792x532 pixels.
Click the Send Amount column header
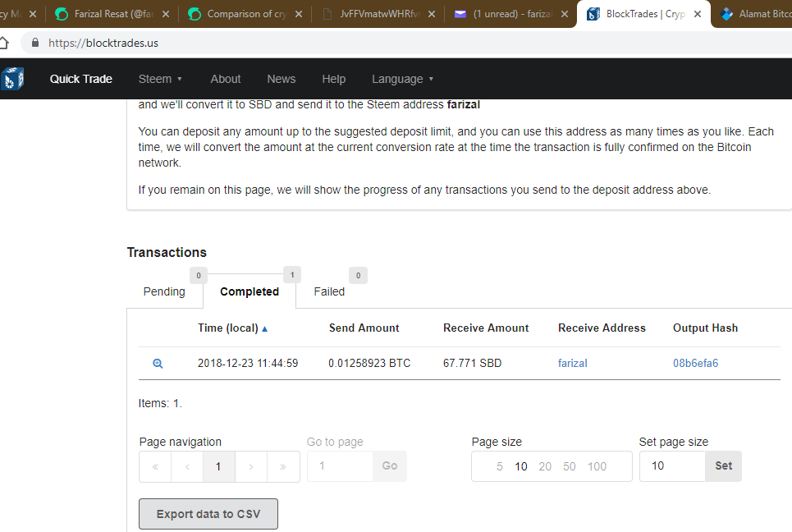(x=364, y=328)
